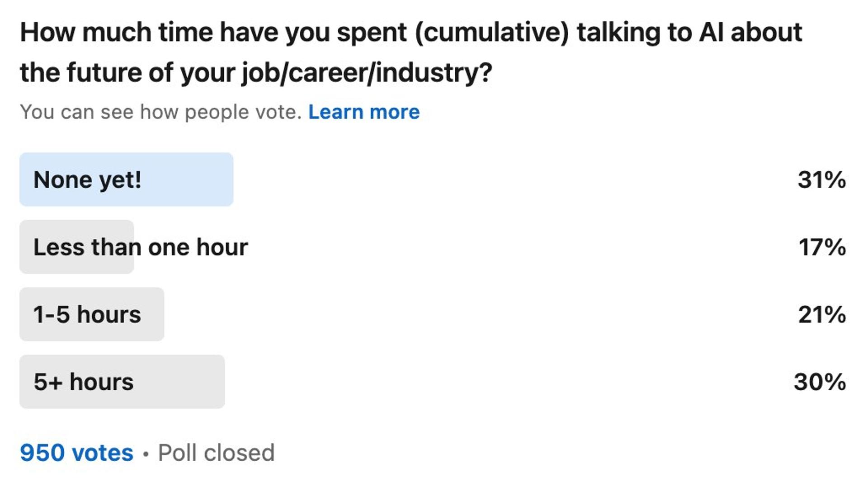The width and height of the screenshot is (868, 487).
Task: Click the dot separator before "Poll closed"
Action: point(146,454)
